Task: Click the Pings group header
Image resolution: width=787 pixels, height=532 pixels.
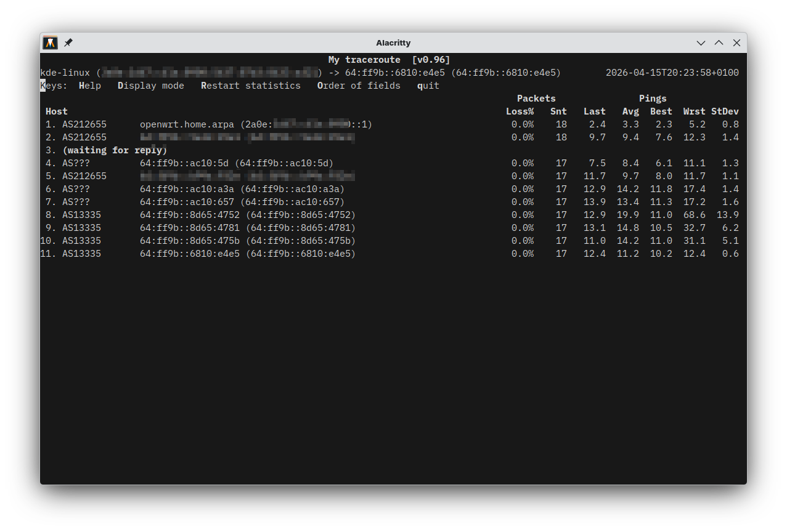Action: 653,99
